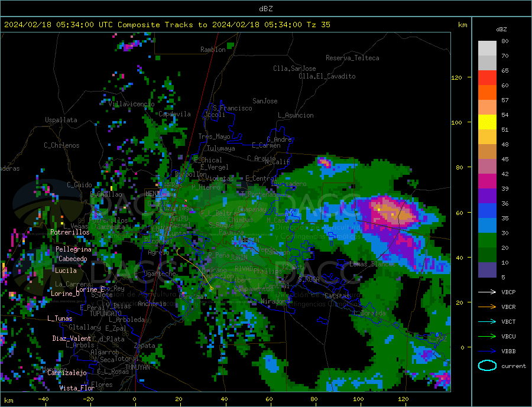Click the SanJose place label
The image size is (532, 407).
tap(265, 101)
